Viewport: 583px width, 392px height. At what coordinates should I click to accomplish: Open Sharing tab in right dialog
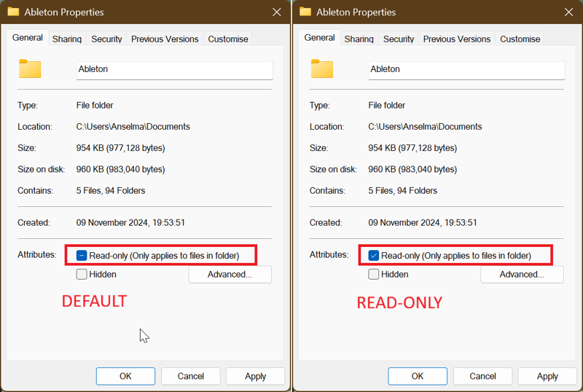[359, 39]
